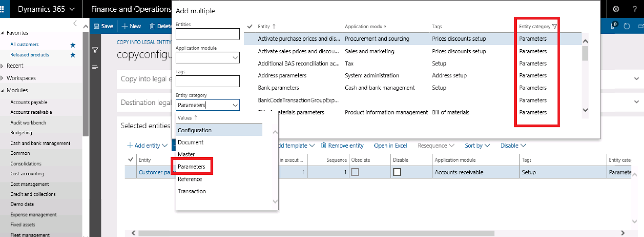The width and height of the screenshot is (644, 237).
Task: Open the Help question mark icon
Action: [x=635, y=9]
